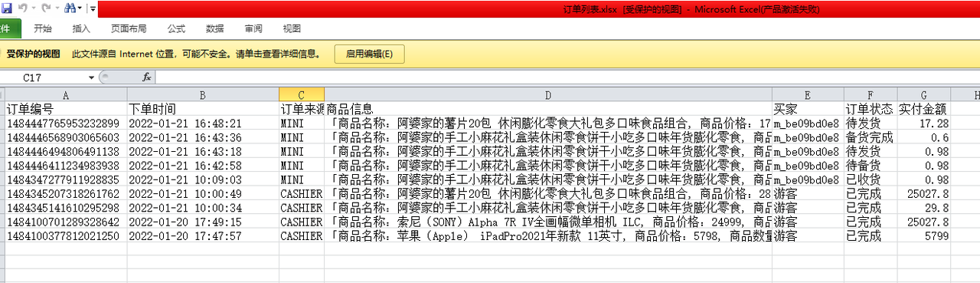This screenshot has height=283, width=980.
Task: Open the 开始 ribbon tab
Action: (x=43, y=28)
